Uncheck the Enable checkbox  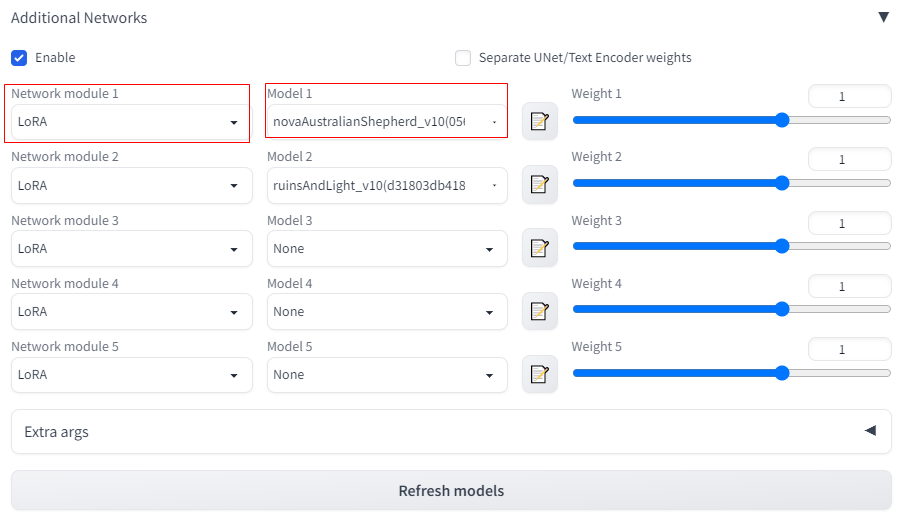[x=19, y=58]
